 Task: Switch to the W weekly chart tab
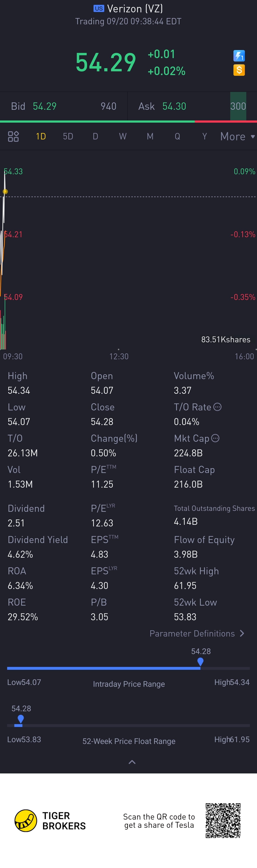pos(122,136)
